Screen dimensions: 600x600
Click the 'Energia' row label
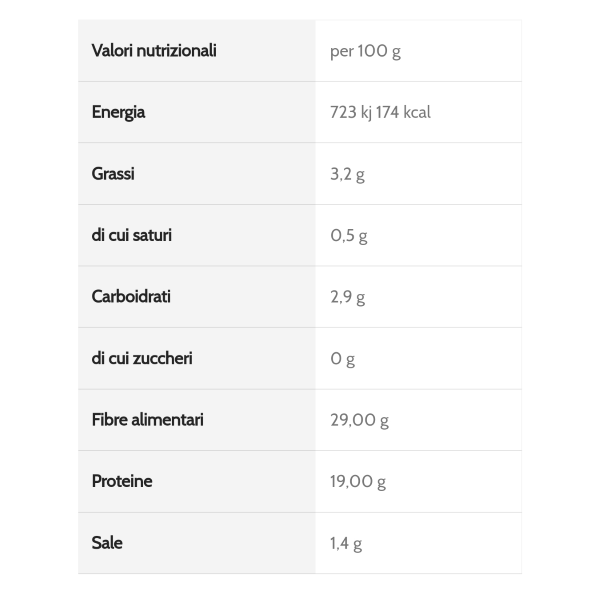(x=118, y=112)
